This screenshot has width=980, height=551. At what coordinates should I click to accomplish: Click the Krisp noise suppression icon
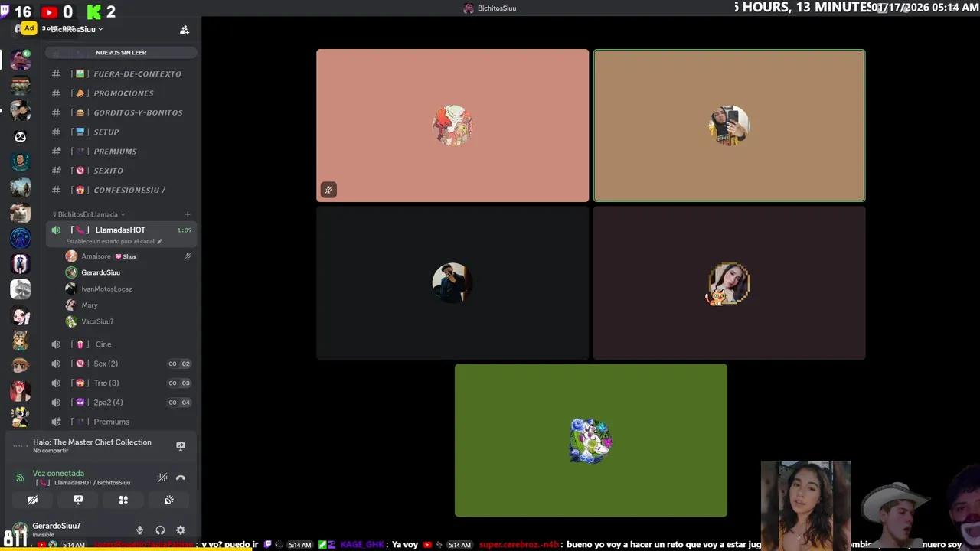point(162,478)
